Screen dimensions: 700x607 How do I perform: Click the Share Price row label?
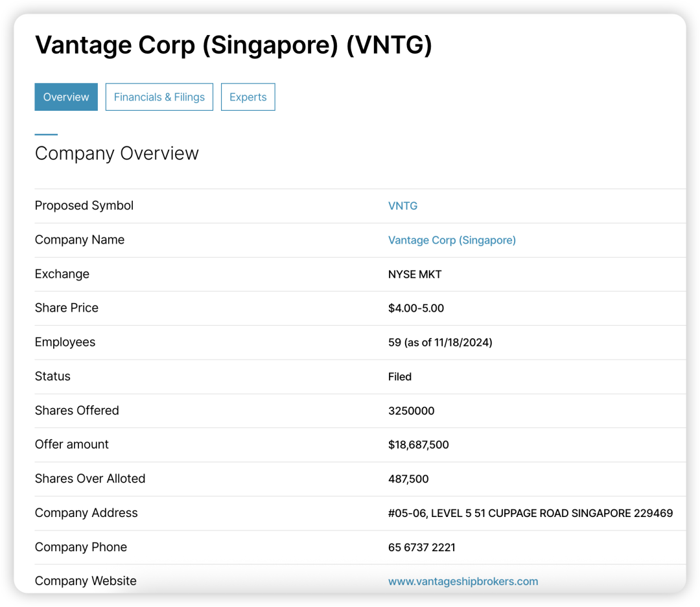pos(67,308)
